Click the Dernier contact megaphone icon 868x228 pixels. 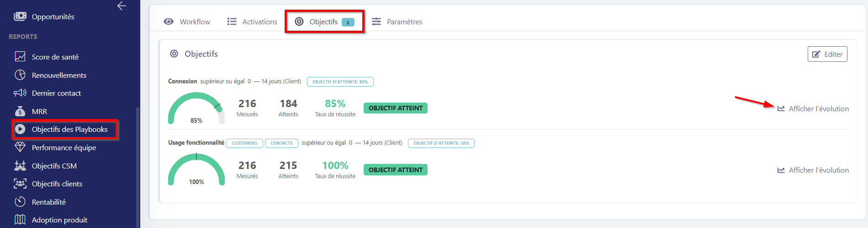point(20,93)
